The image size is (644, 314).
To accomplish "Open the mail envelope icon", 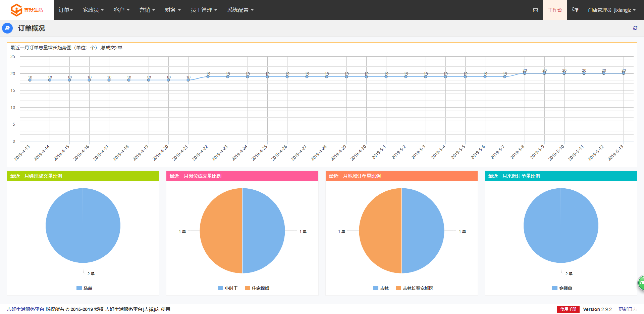I will click(535, 10).
